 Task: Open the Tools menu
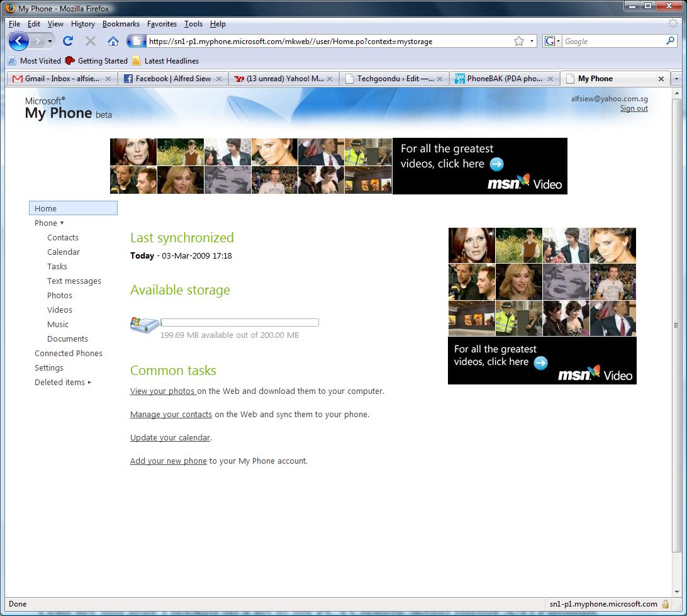[193, 24]
